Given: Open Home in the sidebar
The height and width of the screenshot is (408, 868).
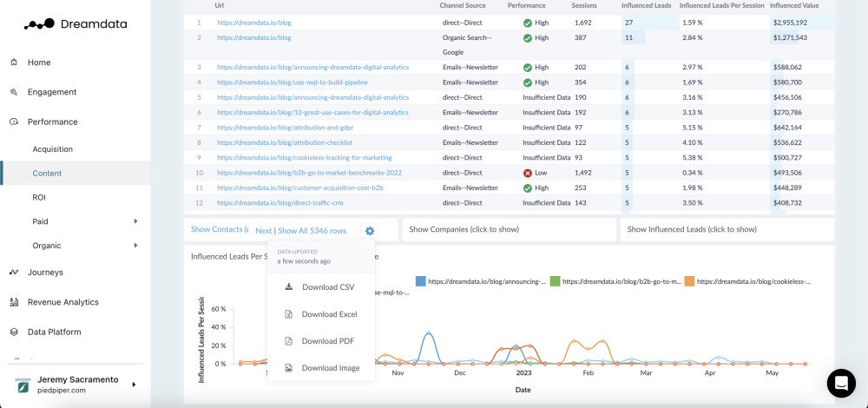Looking at the screenshot, I should coord(39,63).
